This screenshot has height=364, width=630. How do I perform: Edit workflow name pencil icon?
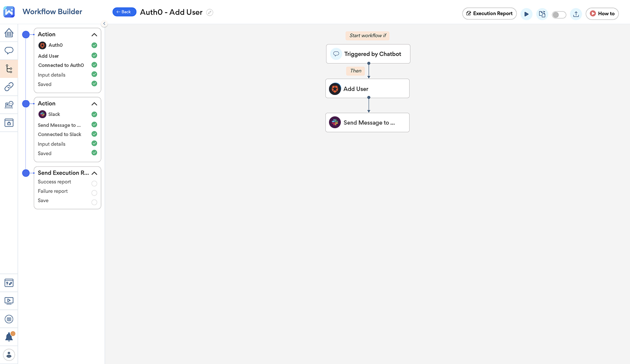210,12
